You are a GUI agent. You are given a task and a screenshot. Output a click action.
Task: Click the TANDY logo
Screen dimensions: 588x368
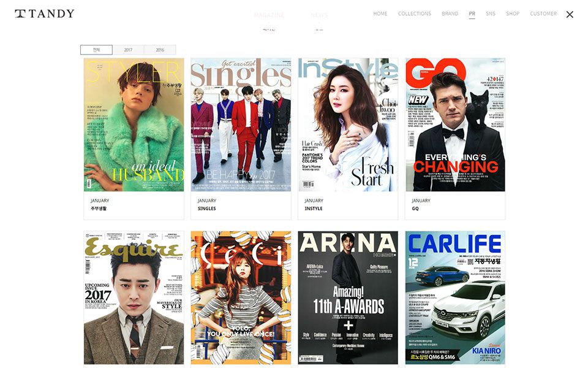pyautogui.click(x=45, y=13)
